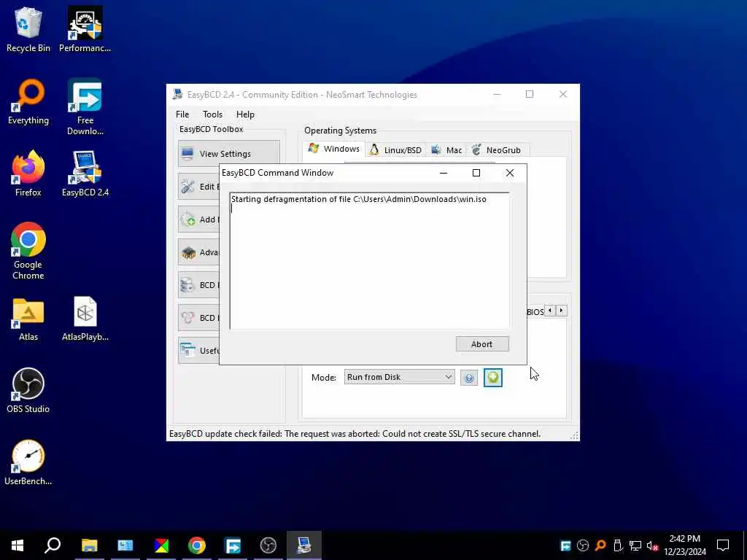Open the File menu in EasyBCD
This screenshot has height=560, width=747.
(182, 114)
